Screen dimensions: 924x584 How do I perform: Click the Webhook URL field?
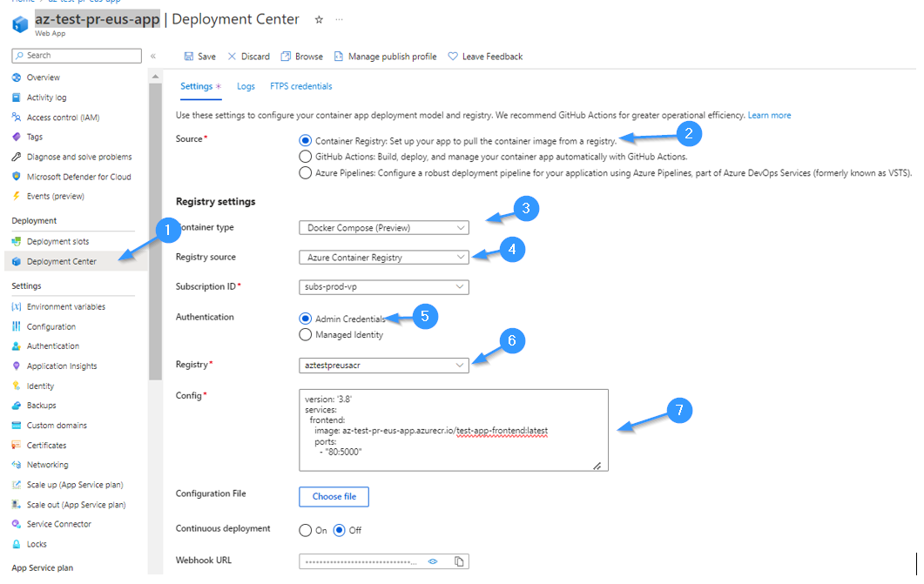pyautogui.click(x=384, y=561)
